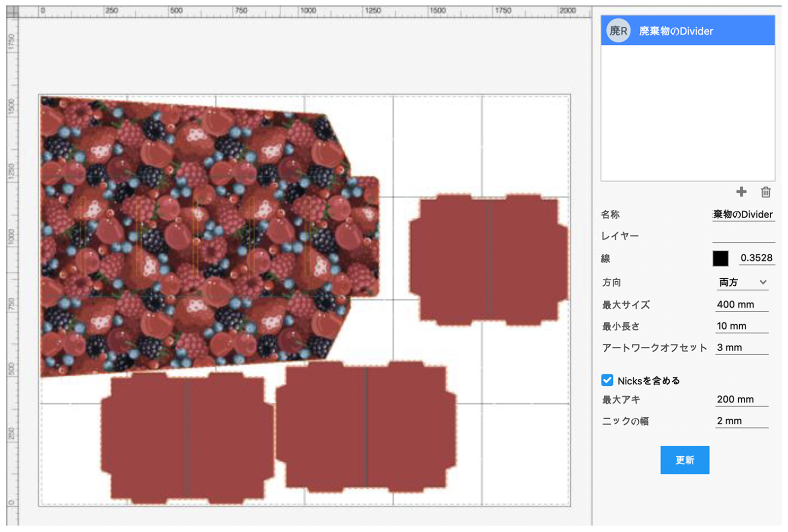The height and width of the screenshot is (532, 788).
Task: Edit the 名称 name field
Action: [743, 214]
